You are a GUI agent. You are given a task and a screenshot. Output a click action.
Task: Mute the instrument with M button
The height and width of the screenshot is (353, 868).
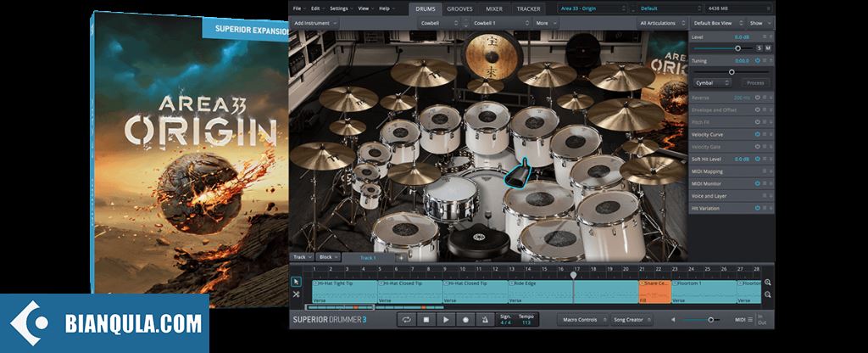tap(768, 48)
